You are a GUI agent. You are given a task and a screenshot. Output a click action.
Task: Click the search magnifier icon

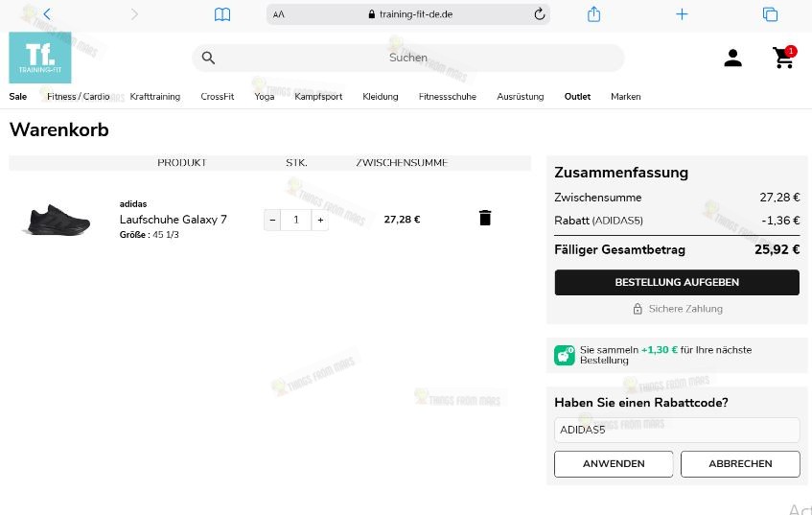click(208, 58)
